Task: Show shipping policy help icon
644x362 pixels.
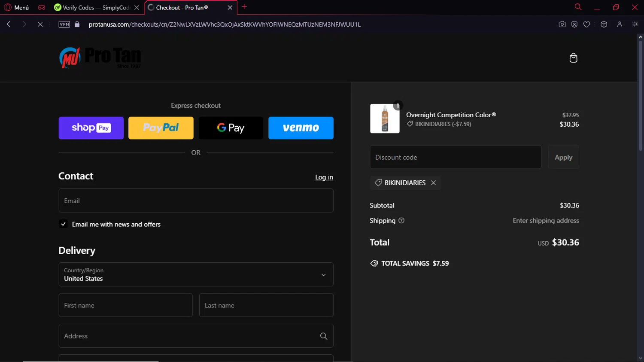Action: [401, 221]
